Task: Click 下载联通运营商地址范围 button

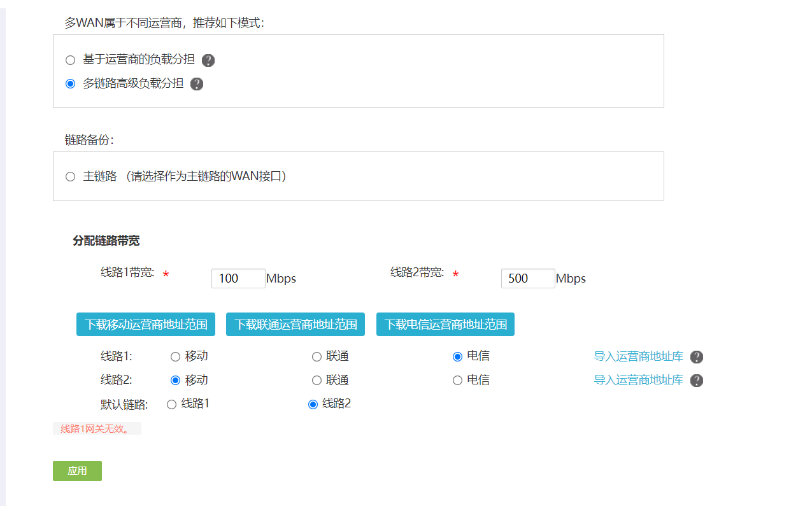Action: point(296,324)
